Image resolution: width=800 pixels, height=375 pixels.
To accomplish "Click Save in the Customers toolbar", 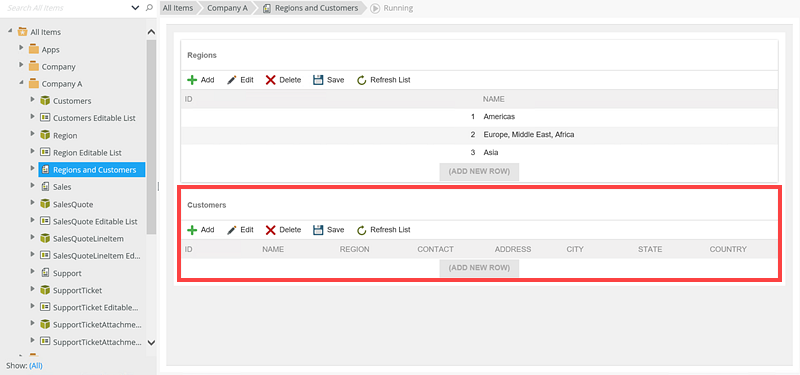I will [329, 230].
